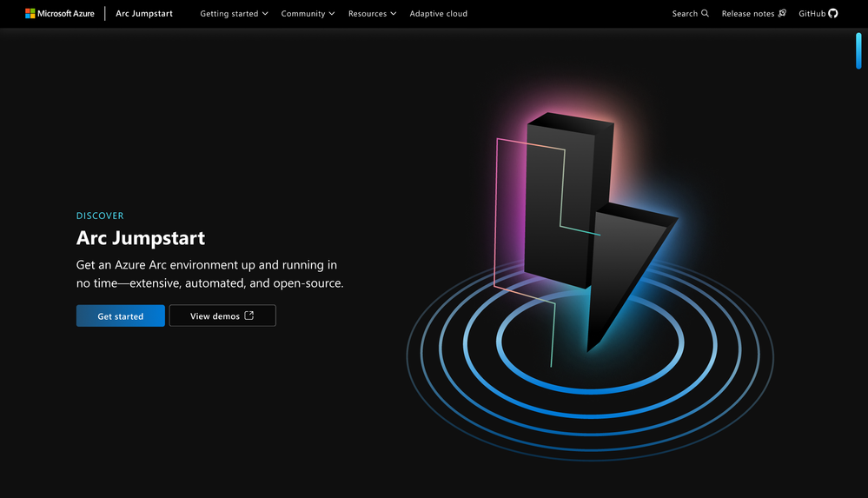Open the Arc Jumpstart home link
This screenshot has height=498, width=868.
point(144,13)
